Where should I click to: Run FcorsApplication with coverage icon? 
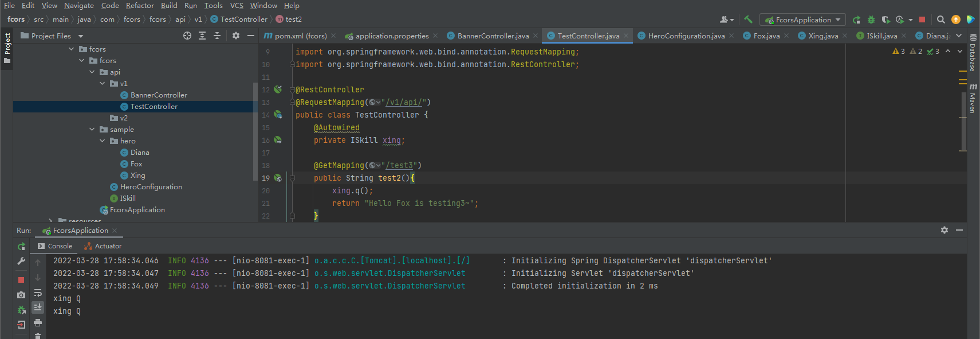[x=885, y=20]
